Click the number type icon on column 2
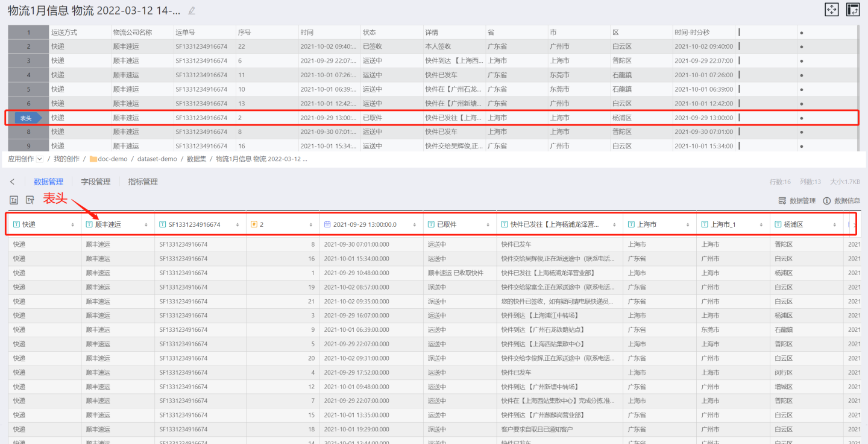This screenshot has height=444, width=868. point(254,224)
